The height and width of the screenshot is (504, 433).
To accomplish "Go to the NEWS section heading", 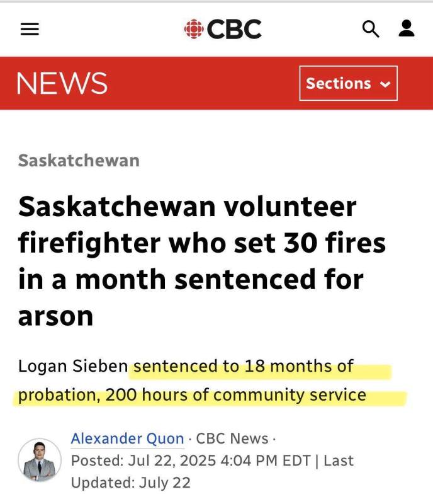I will [x=62, y=83].
